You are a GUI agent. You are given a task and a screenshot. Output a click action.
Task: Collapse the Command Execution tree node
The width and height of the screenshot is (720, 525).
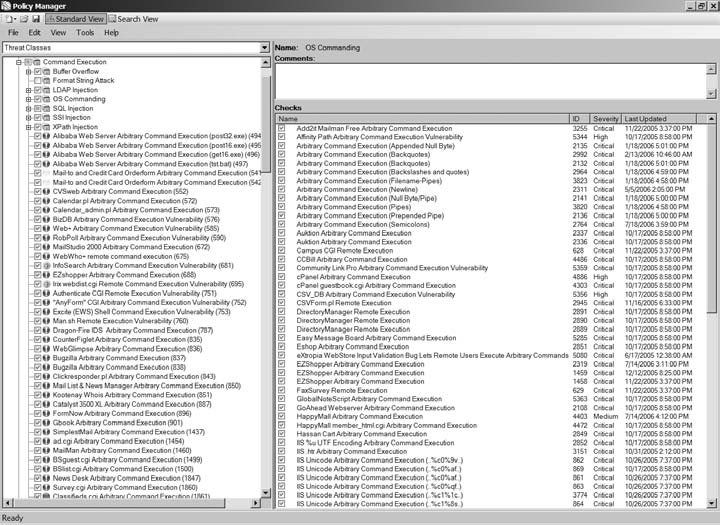pyautogui.click(x=19, y=62)
